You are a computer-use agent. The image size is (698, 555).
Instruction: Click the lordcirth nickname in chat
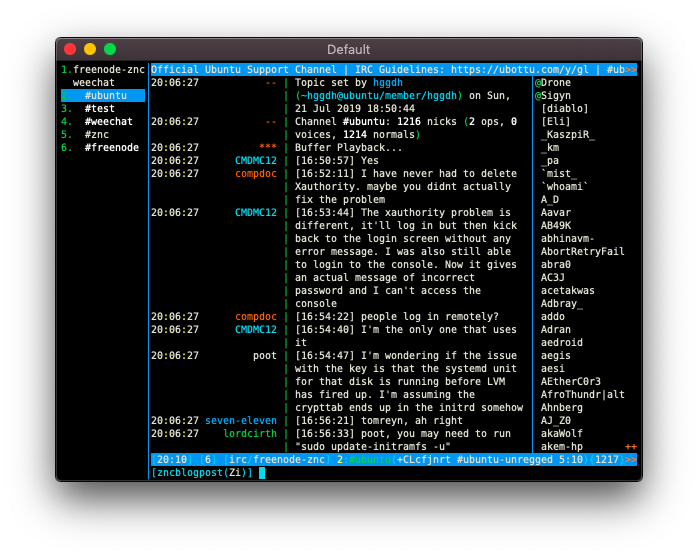click(x=250, y=433)
